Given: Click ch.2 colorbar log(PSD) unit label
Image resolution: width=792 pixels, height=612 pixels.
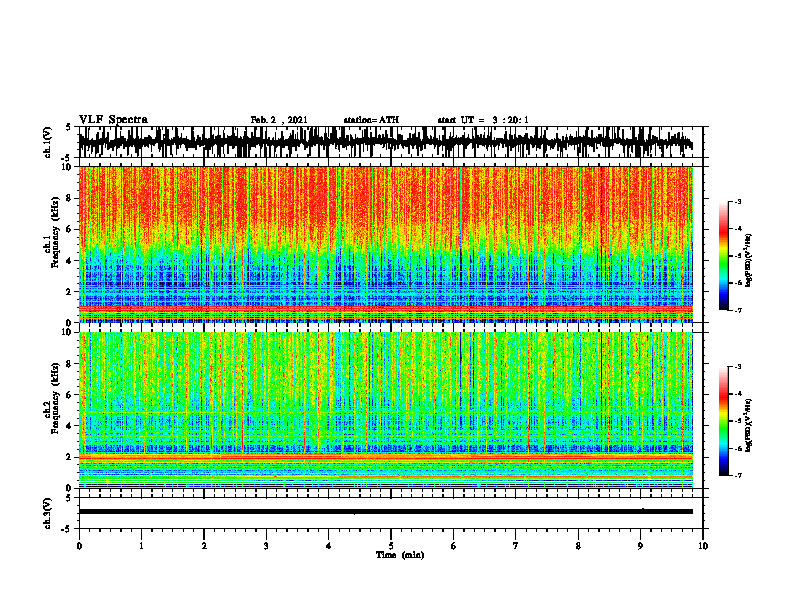Looking at the screenshot, I should [x=750, y=426].
